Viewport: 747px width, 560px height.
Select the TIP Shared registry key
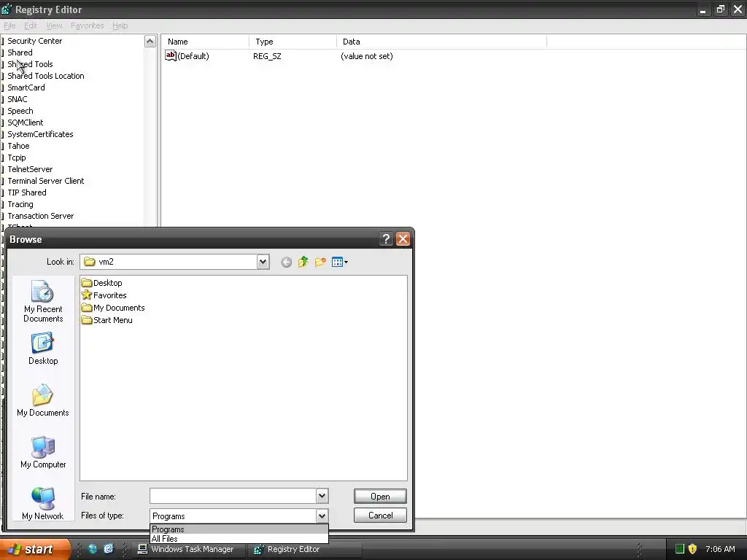(27, 192)
